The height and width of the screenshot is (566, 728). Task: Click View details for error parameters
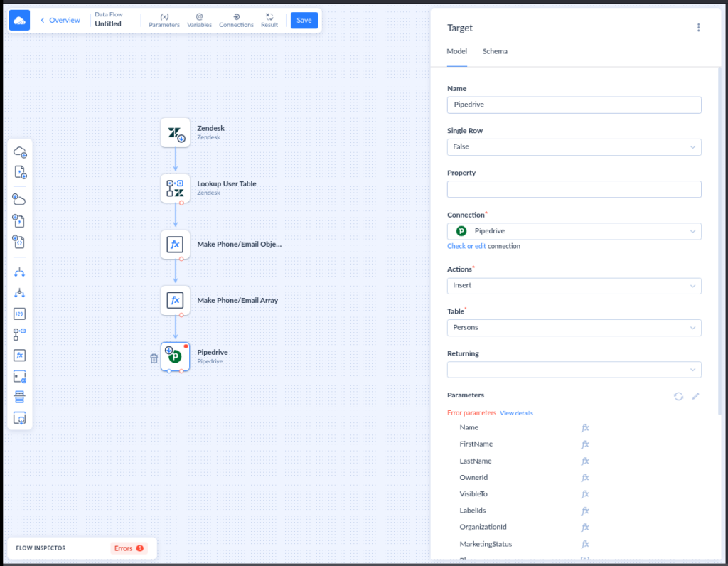coord(516,413)
